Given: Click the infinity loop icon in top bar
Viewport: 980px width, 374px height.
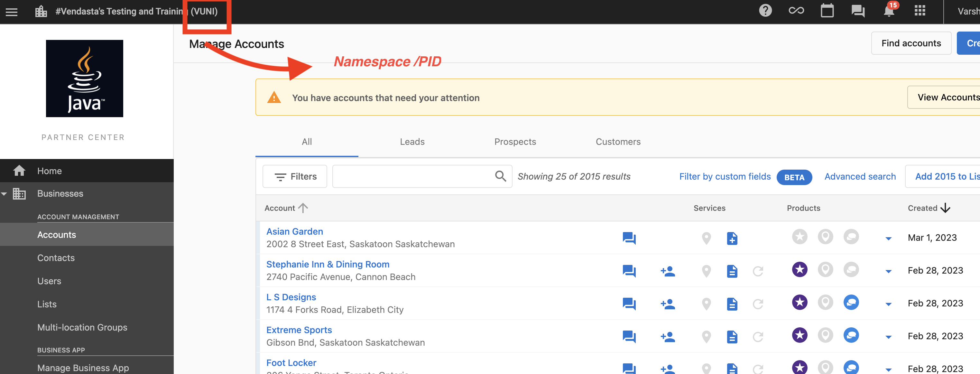Looking at the screenshot, I should (796, 11).
